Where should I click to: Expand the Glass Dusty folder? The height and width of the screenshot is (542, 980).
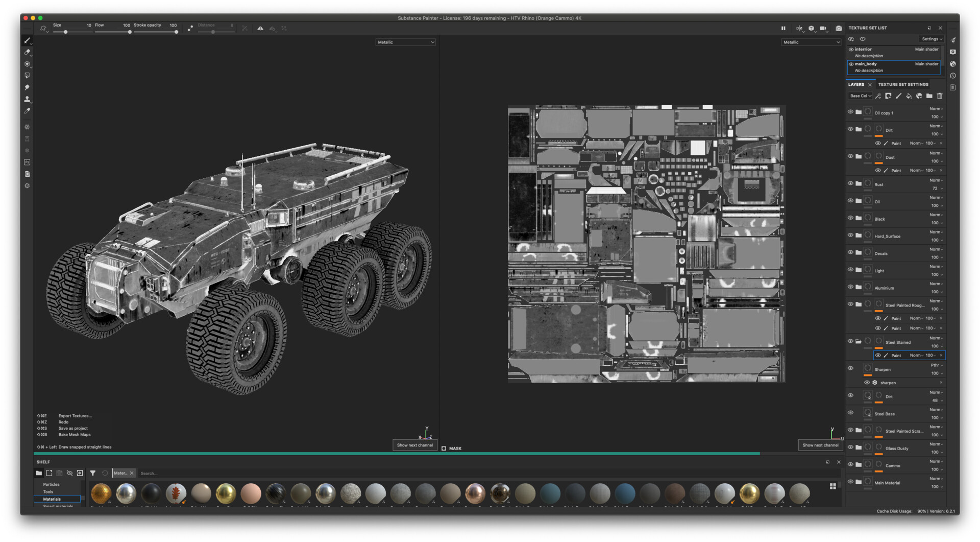tap(859, 447)
